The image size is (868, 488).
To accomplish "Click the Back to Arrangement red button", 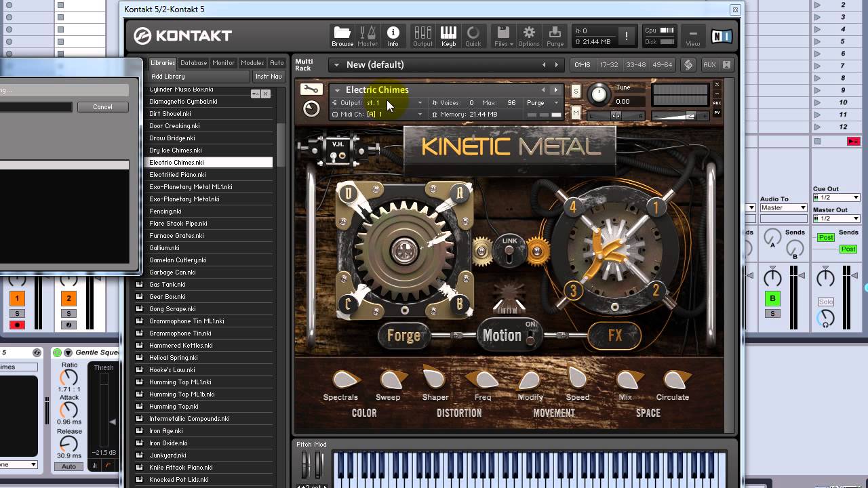I will point(853,141).
